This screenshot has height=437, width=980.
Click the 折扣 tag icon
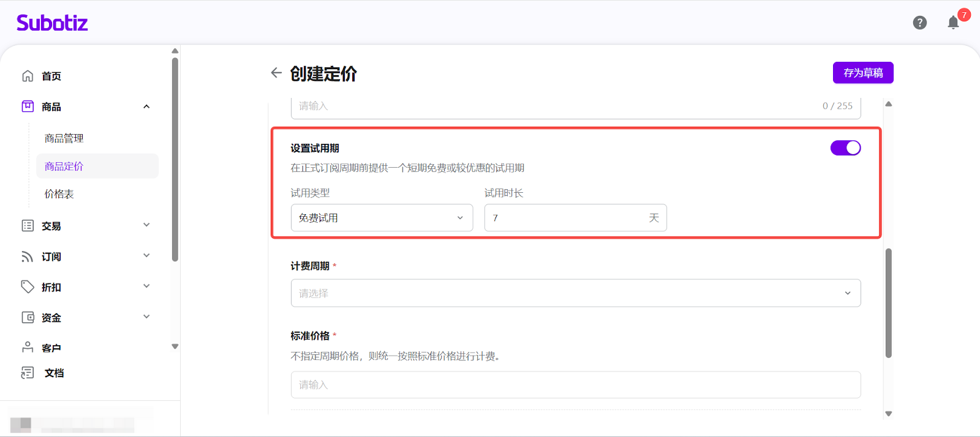(x=28, y=286)
